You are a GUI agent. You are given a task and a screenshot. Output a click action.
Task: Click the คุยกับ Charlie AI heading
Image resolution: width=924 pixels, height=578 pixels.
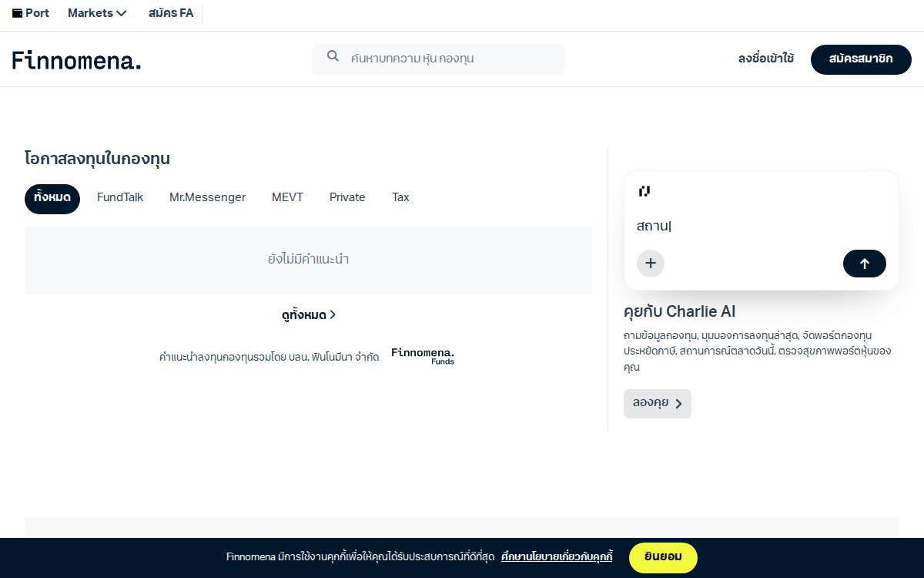point(679,311)
